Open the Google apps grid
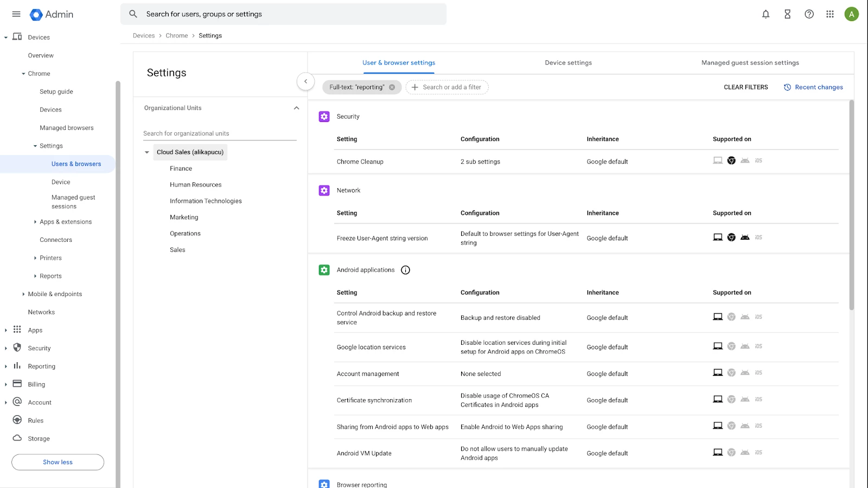Viewport: 868px width, 488px height. pyautogui.click(x=830, y=14)
